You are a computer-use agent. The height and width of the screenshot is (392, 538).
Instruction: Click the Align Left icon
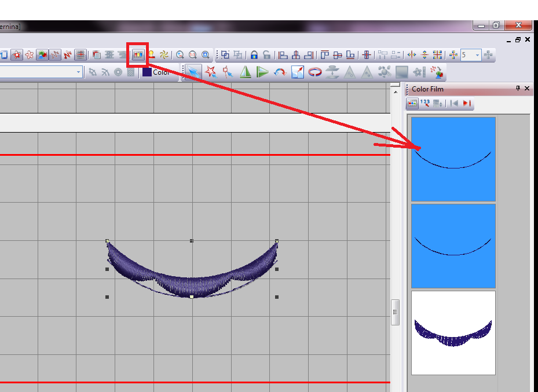[283, 54]
